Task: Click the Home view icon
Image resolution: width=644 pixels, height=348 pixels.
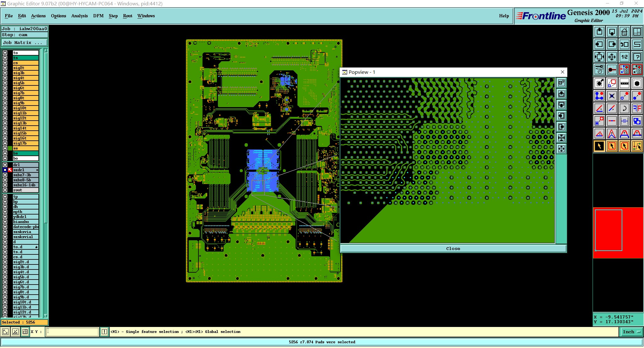Action: pyautogui.click(x=624, y=32)
